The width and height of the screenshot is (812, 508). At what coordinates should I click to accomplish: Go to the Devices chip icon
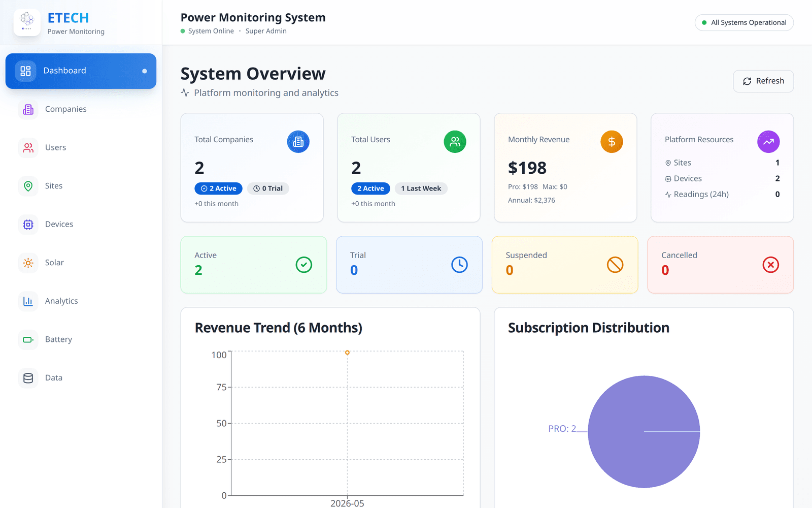coord(28,225)
